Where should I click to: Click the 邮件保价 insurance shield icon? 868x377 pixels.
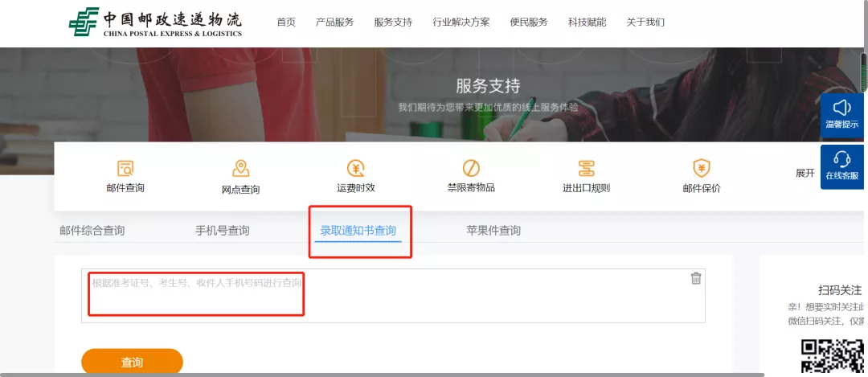[701, 169]
